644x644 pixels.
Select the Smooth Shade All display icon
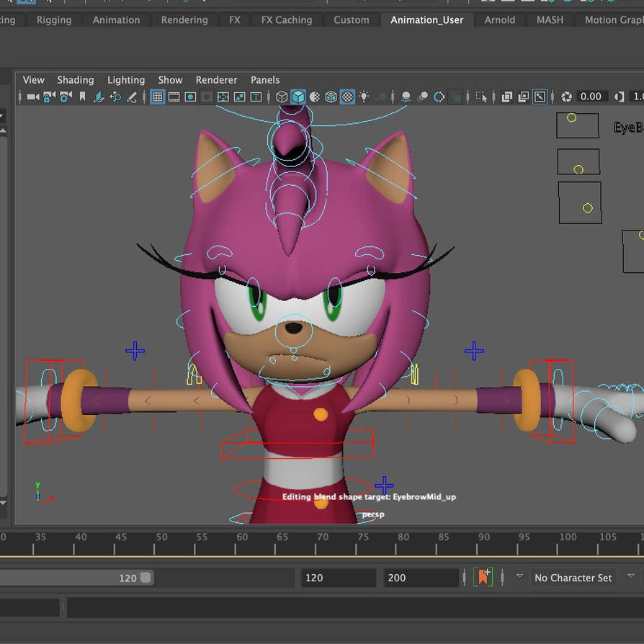click(x=297, y=96)
